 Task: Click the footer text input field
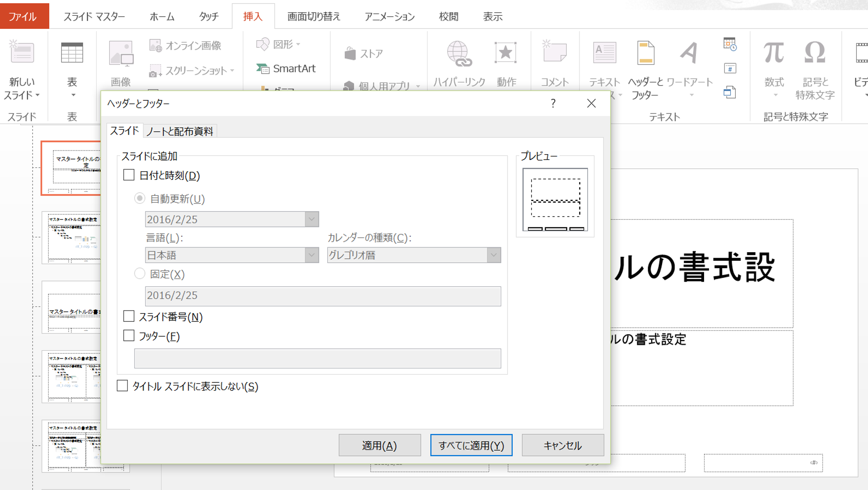click(x=317, y=358)
